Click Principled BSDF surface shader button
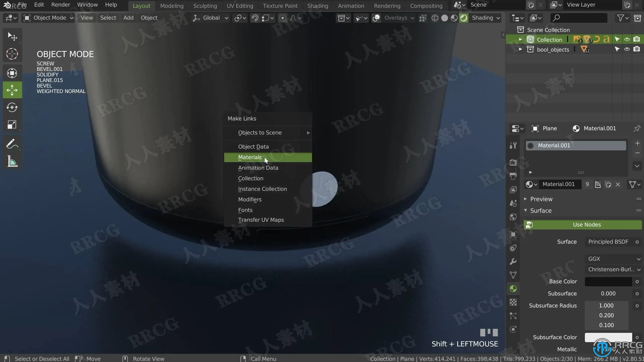This screenshot has width=644, height=362. (x=608, y=242)
